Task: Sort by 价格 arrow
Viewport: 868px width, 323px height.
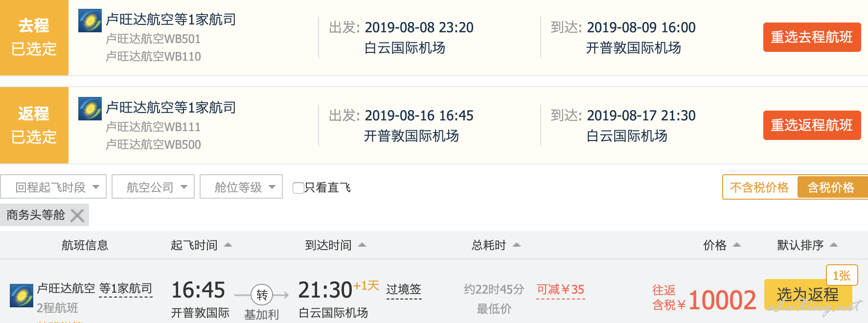Action: coord(737,245)
